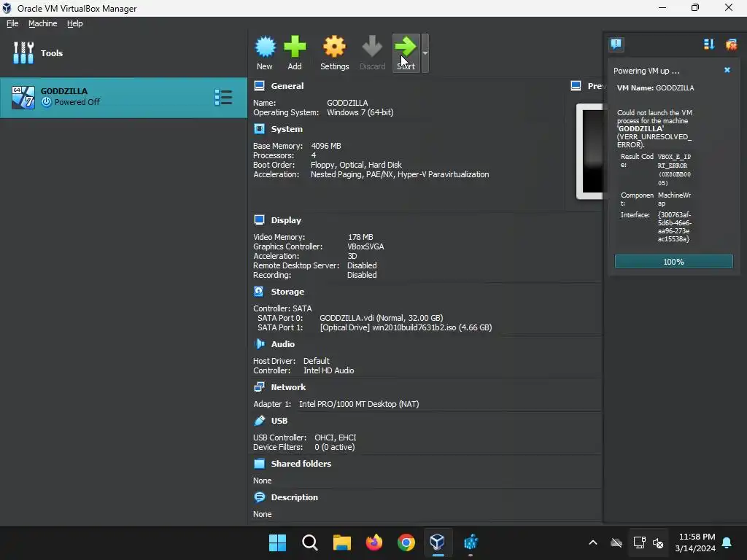Viewport: 747px width, 560px height.
Task: Open the GODDZILLA machine tools menu icon
Action: point(223,97)
